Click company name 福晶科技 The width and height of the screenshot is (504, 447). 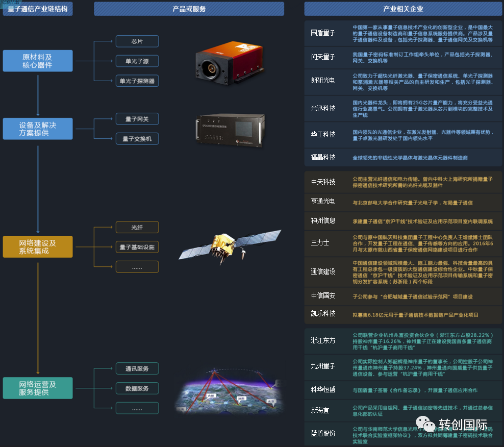click(x=323, y=157)
